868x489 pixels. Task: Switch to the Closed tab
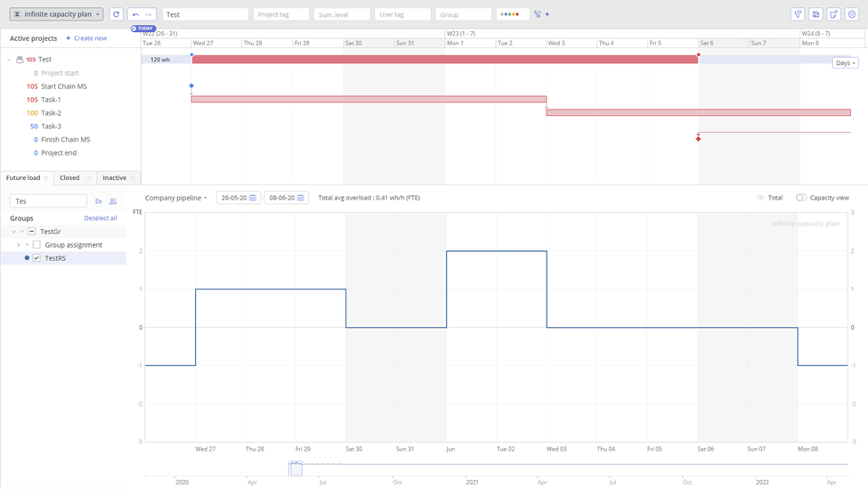(69, 178)
